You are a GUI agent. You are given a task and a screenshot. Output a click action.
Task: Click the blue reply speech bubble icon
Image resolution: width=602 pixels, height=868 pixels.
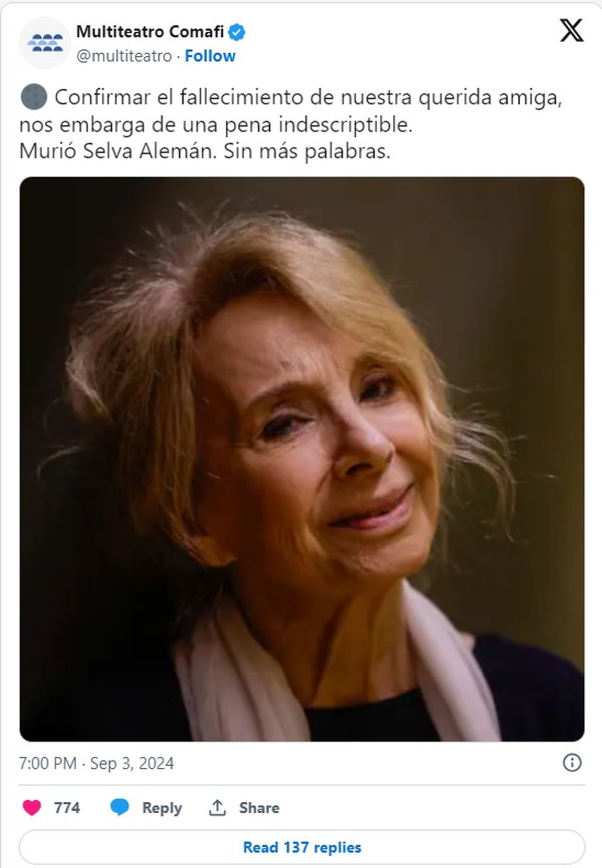point(119,807)
